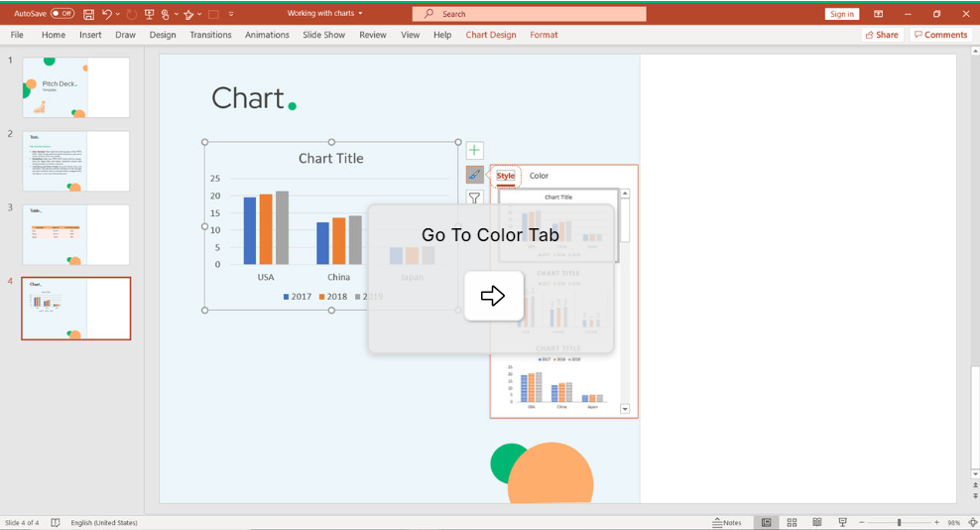Viewport: 980px width, 530px height.
Task: Open the Design ribbon tab
Action: pos(163,35)
